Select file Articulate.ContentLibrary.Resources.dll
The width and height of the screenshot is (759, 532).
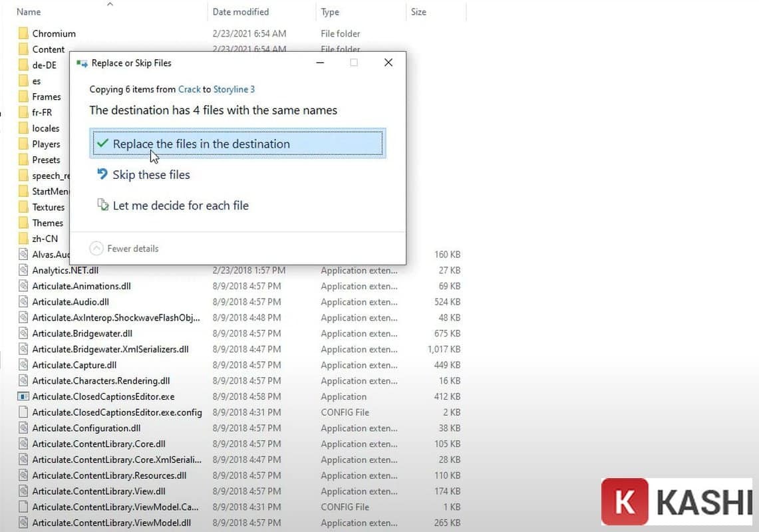tap(109, 475)
